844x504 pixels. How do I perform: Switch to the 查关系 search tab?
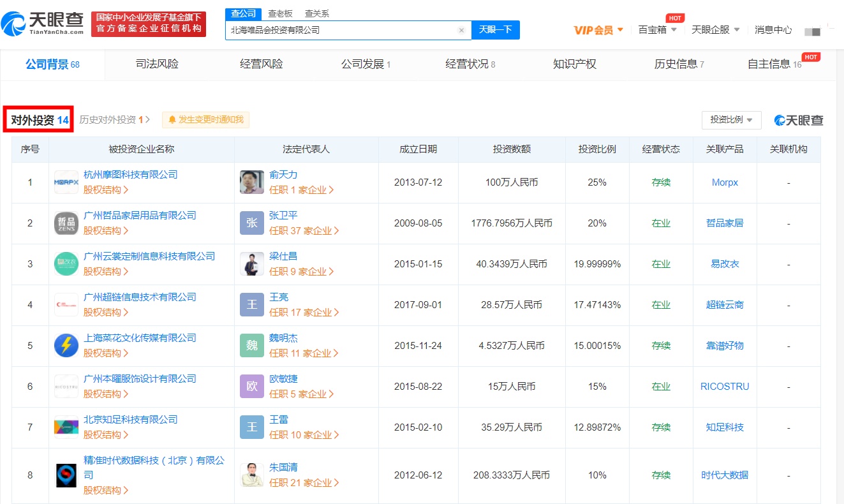pos(317,13)
